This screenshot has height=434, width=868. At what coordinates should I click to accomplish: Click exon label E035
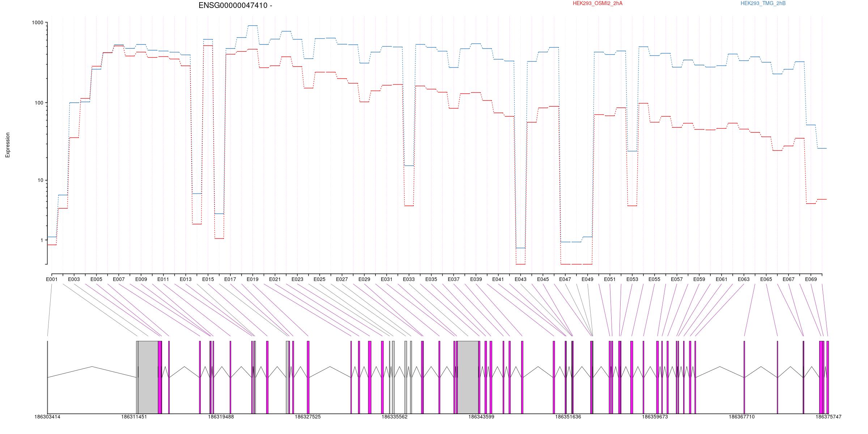click(x=431, y=279)
